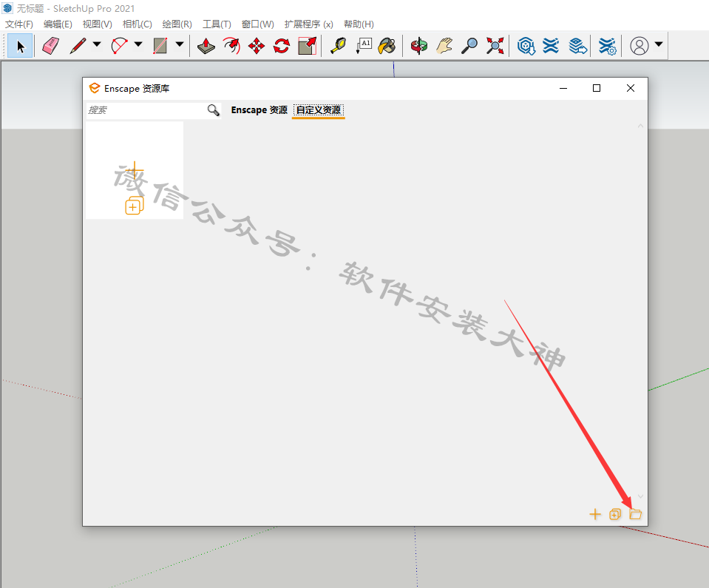Choose the Scale tool
This screenshot has height=588, width=709.
pos(308,46)
